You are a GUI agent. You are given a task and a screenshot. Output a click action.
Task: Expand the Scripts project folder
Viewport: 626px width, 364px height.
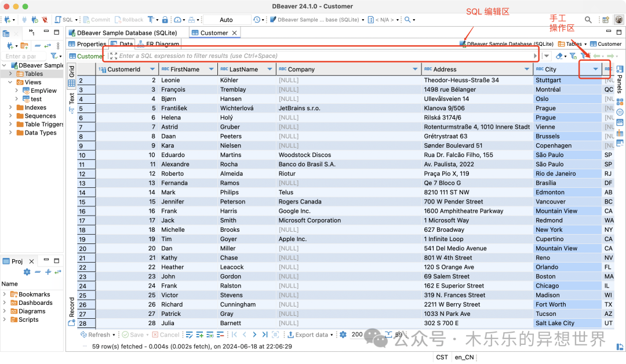point(5,319)
